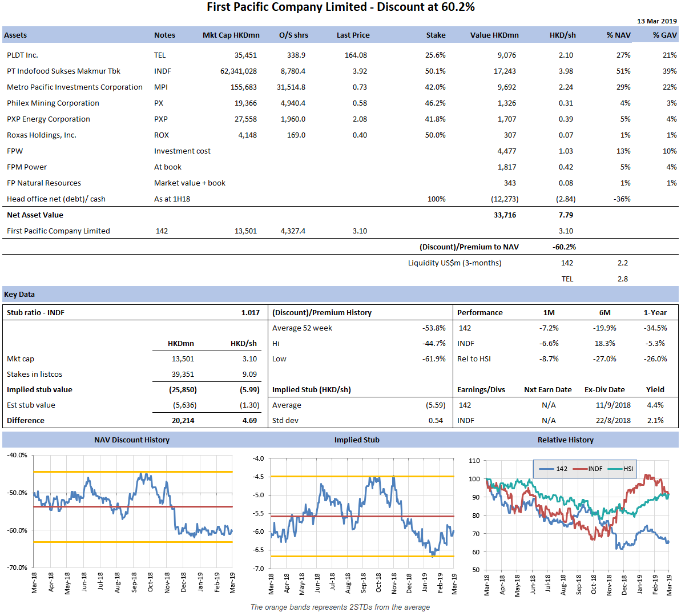
Task: Click the 'Performance' table header
Action: tap(480, 313)
